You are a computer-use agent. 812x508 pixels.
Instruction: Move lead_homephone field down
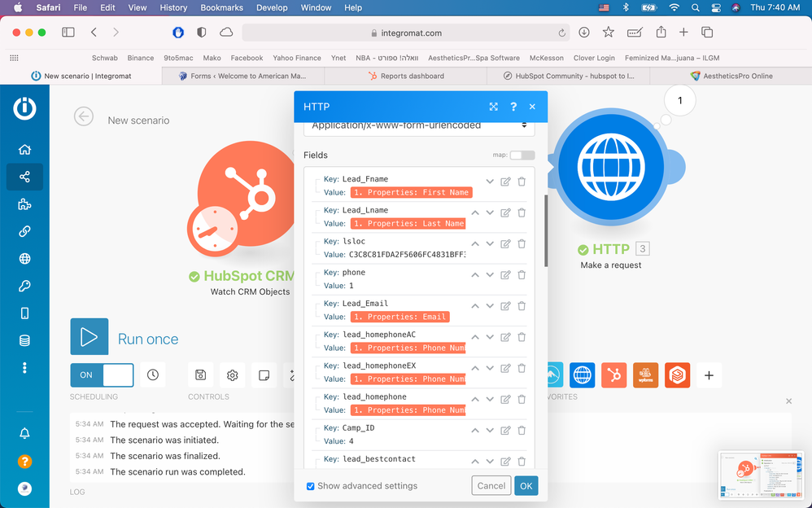pyautogui.click(x=489, y=399)
